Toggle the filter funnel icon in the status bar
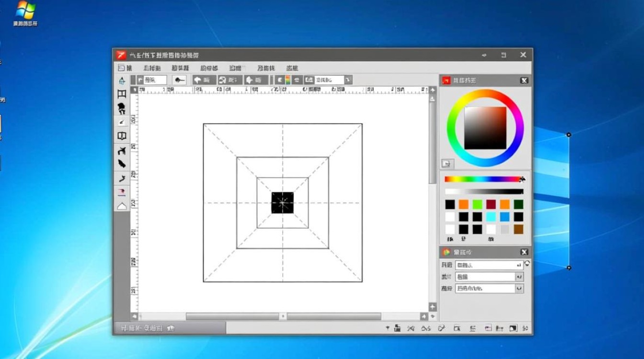This screenshot has width=644, height=359. pyautogui.click(x=387, y=329)
